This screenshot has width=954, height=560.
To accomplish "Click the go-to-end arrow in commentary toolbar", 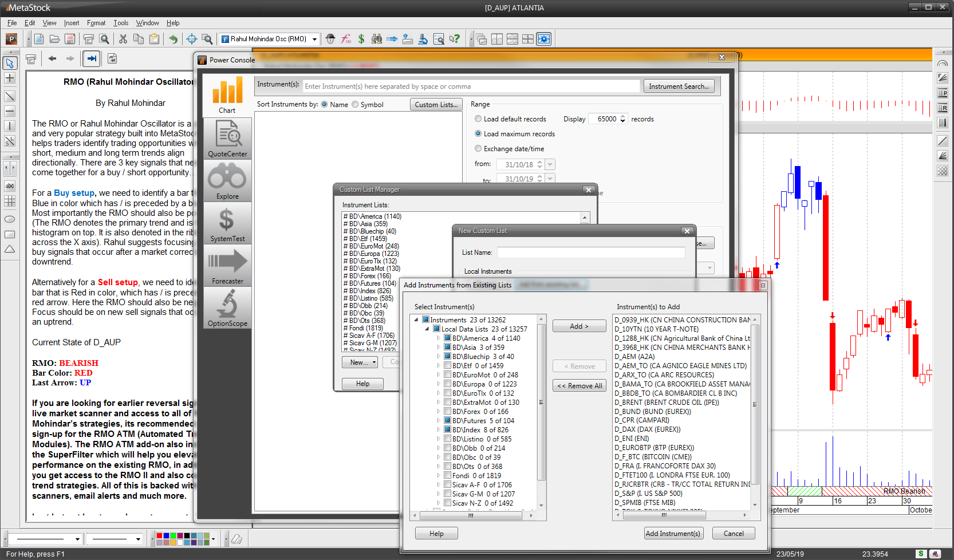I will pos(92,58).
